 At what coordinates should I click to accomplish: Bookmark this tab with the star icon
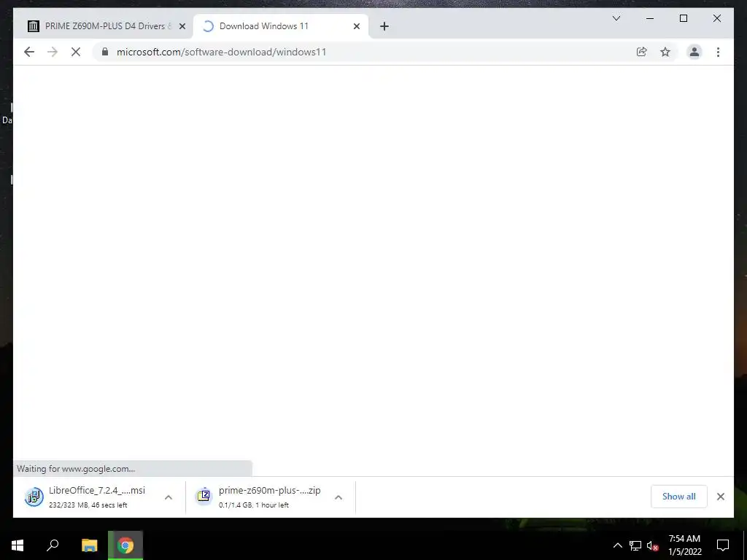tap(665, 52)
